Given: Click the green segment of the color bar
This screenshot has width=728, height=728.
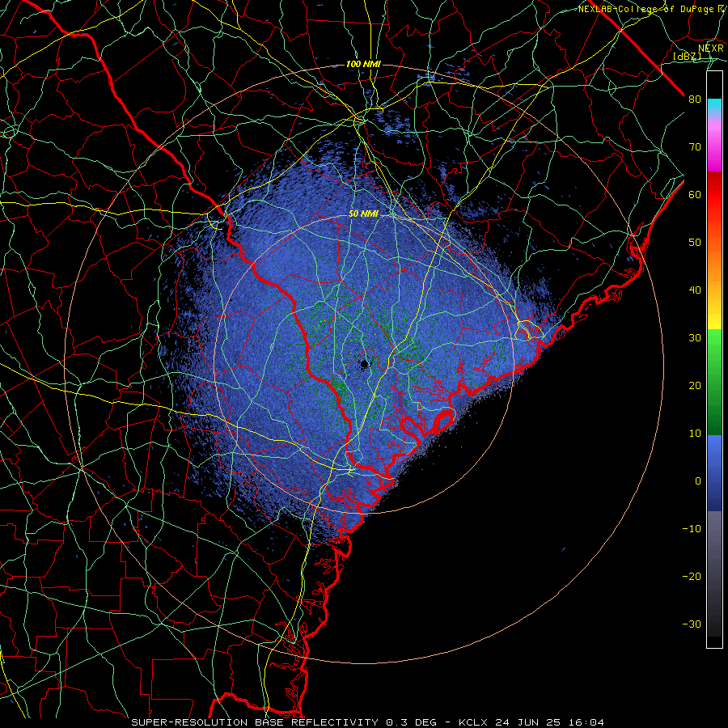Looking at the screenshot, I should click(714, 382).
